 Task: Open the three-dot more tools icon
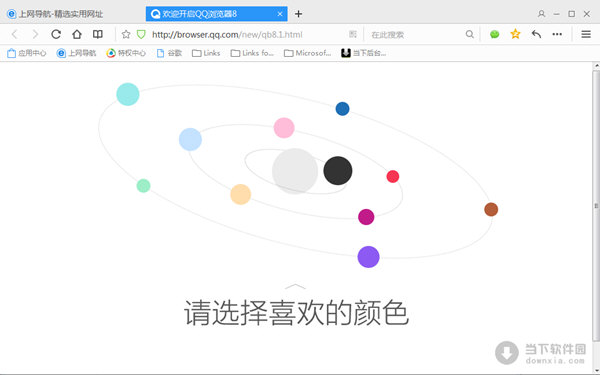[x=557, y=34]
